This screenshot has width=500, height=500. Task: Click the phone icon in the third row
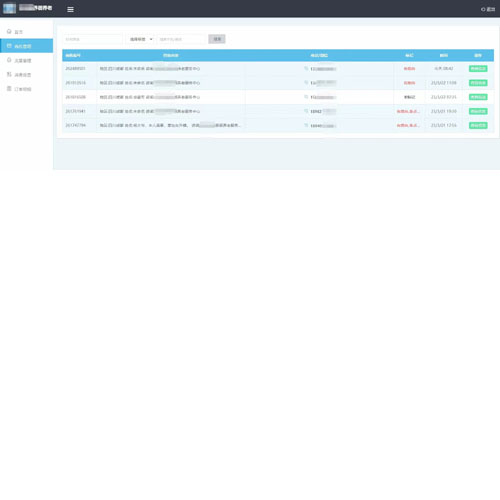[x=306, y=97]
